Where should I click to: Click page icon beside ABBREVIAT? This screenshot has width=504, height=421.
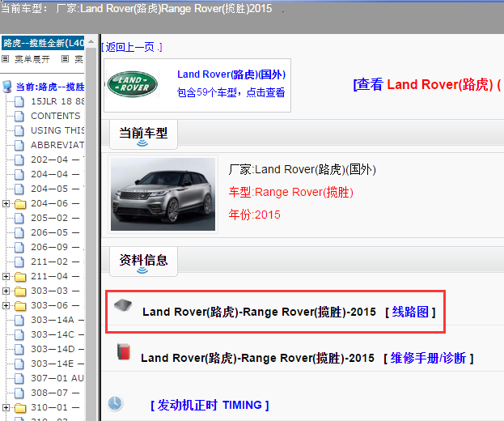point(19,145)
